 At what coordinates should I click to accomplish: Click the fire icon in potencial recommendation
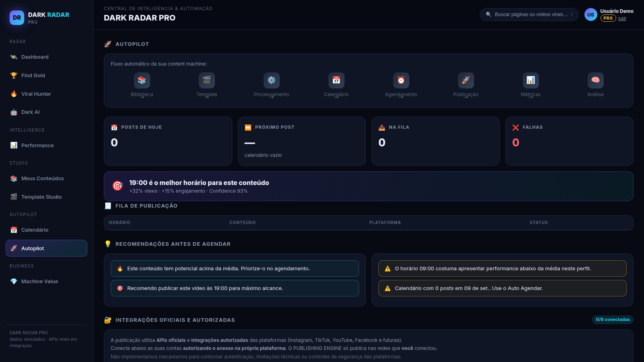point(120,269)
